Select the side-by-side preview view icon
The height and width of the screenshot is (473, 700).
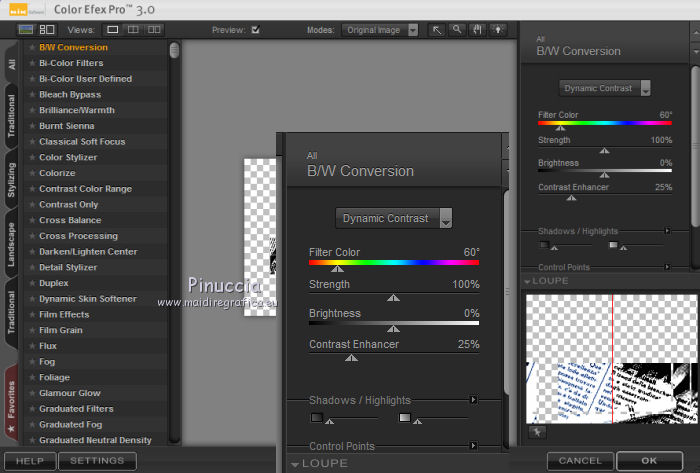coord(154,29)
